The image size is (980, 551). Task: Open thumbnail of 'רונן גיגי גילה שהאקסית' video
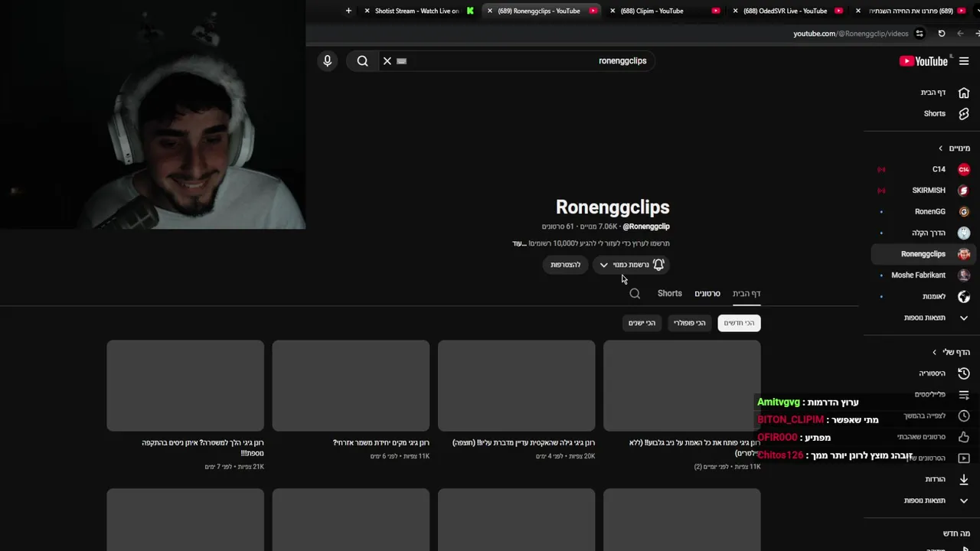[x=516, y=386]
